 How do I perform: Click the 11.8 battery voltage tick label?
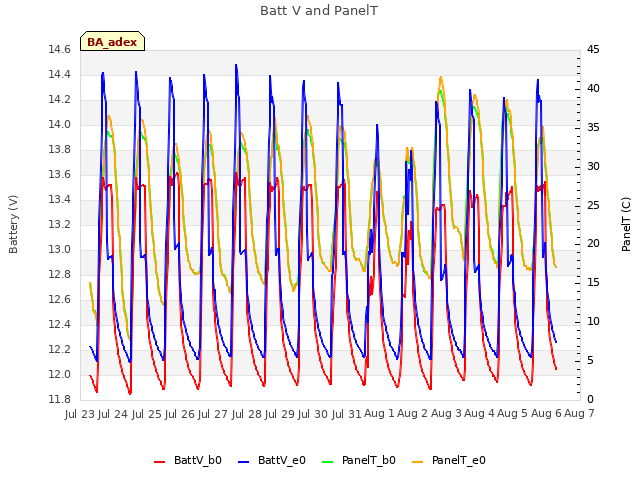[x=60, y=400]
